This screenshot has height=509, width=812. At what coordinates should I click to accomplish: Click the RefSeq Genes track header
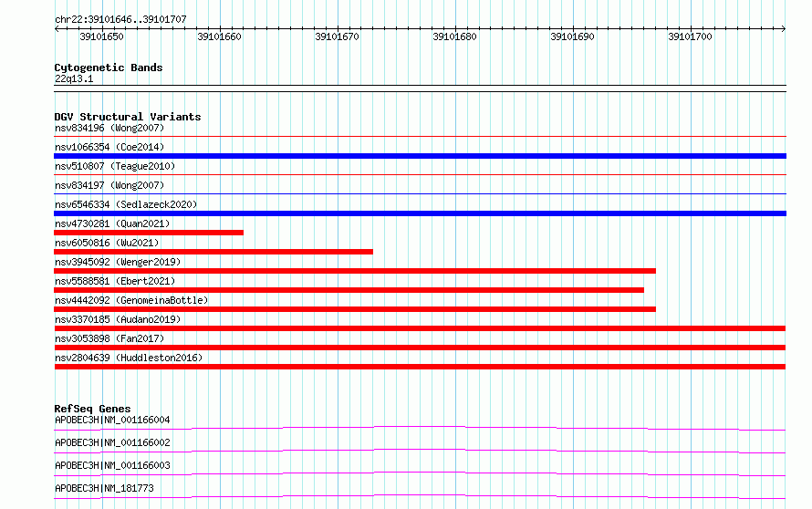[92, 409]
